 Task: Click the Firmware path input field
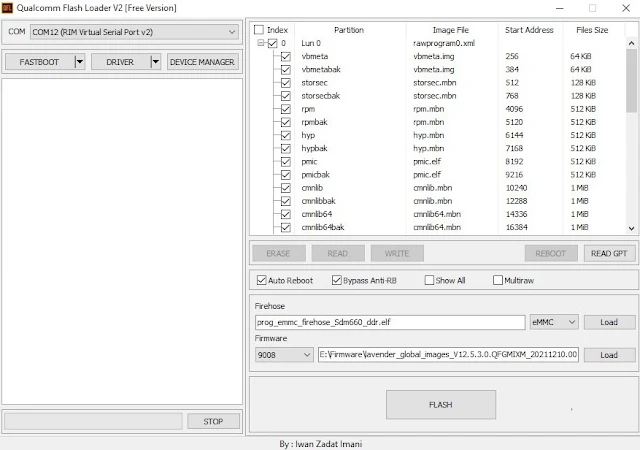coord(448,354)
